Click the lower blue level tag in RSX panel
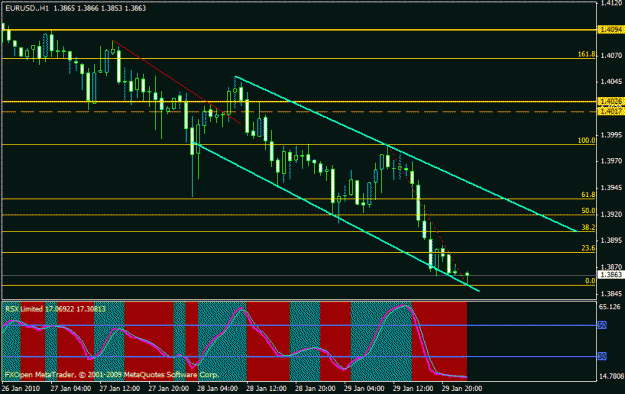625x394 pixels. [602, 357]
